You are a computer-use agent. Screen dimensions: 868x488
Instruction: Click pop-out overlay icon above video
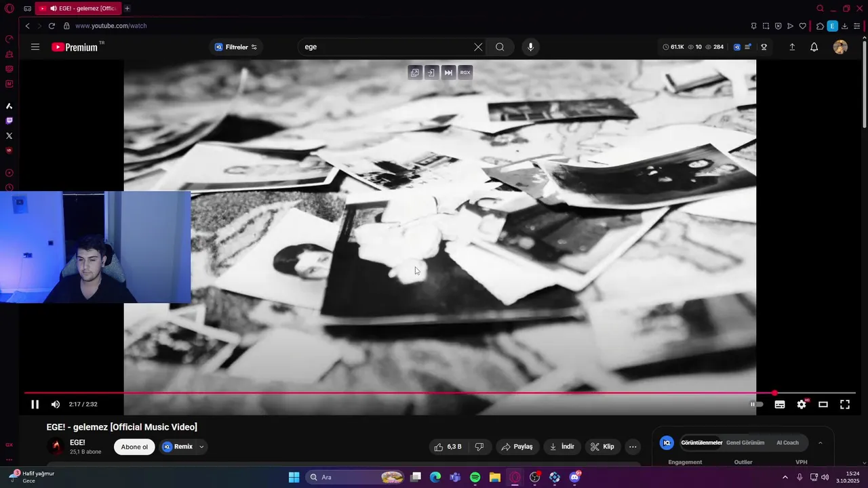[x=415, y=73]
